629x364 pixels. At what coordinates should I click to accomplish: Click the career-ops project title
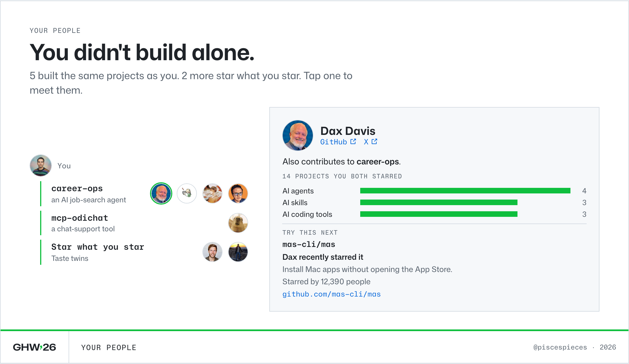click(x=77, y=189)
